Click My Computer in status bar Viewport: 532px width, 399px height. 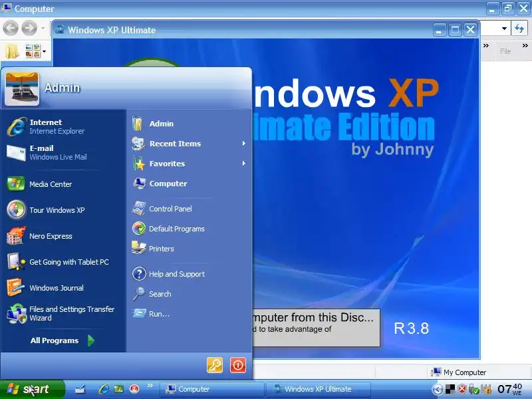[x=459, y=372]
